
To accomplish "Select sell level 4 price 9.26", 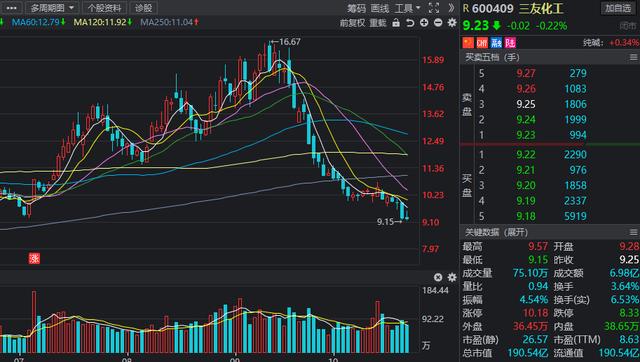I will coord(526,89).
